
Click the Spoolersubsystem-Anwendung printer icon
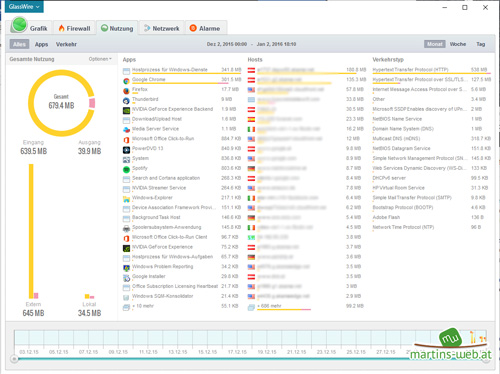126,229
